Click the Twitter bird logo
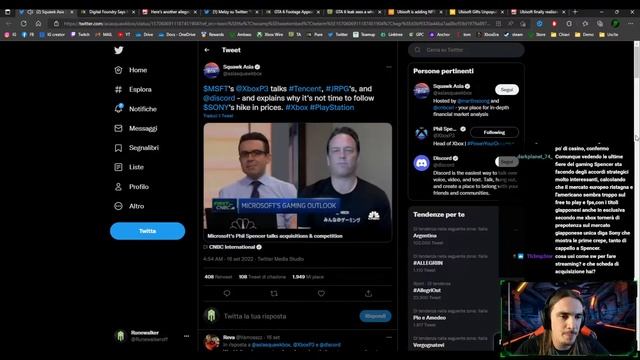Screen dimensions: 640x360 click(x=118, y=50)
